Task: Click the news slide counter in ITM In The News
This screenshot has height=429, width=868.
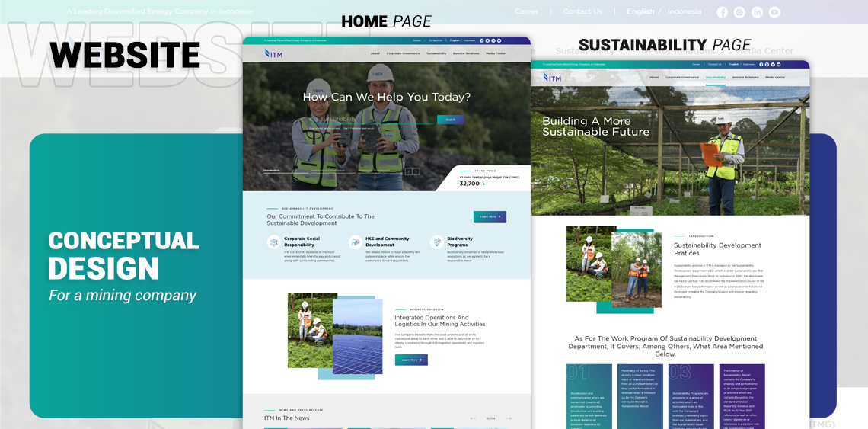Action: pos(490,418)
